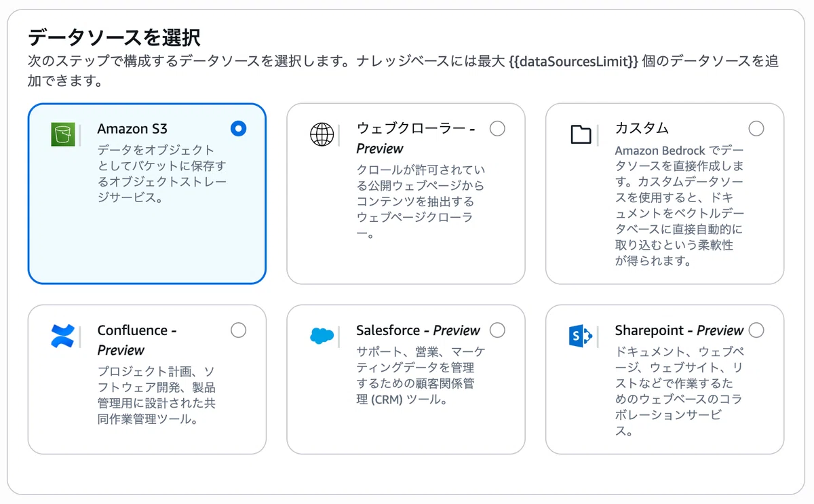The width and height of the screenshot is (814, 504).
Task: Click the Amazon S3 description text
Action: 162,174
